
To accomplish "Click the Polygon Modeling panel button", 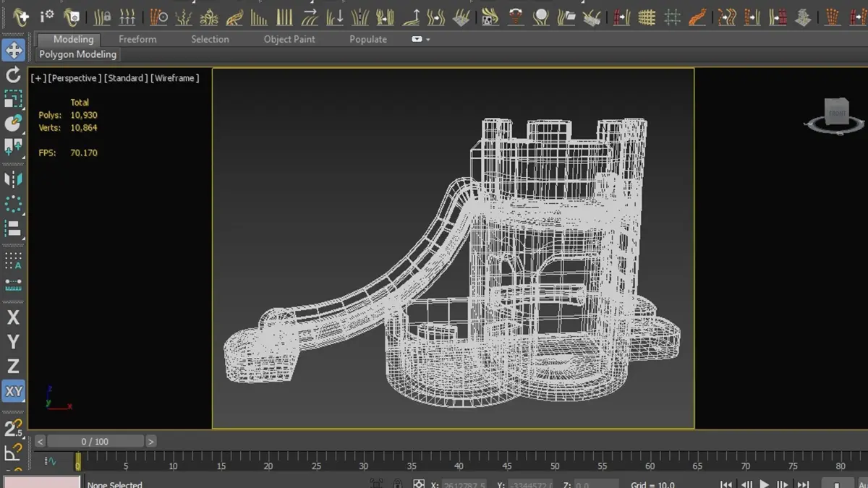I will click(77, 54).
